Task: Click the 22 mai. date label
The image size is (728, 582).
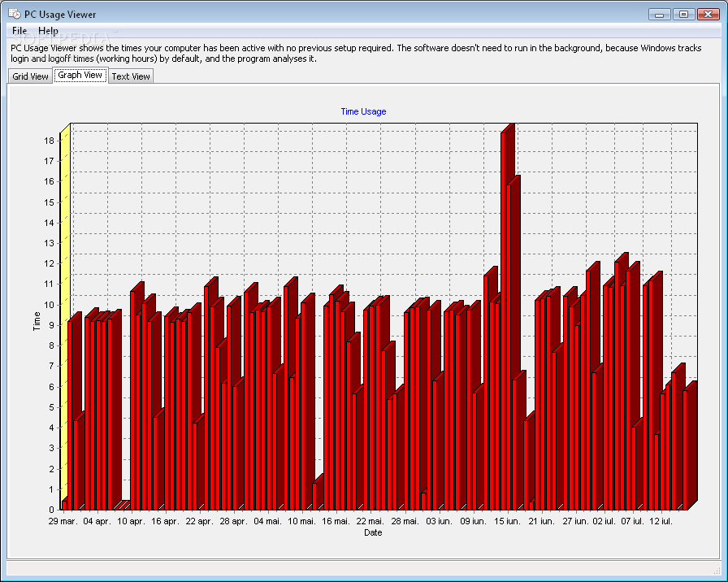Action: coord(370,521)
